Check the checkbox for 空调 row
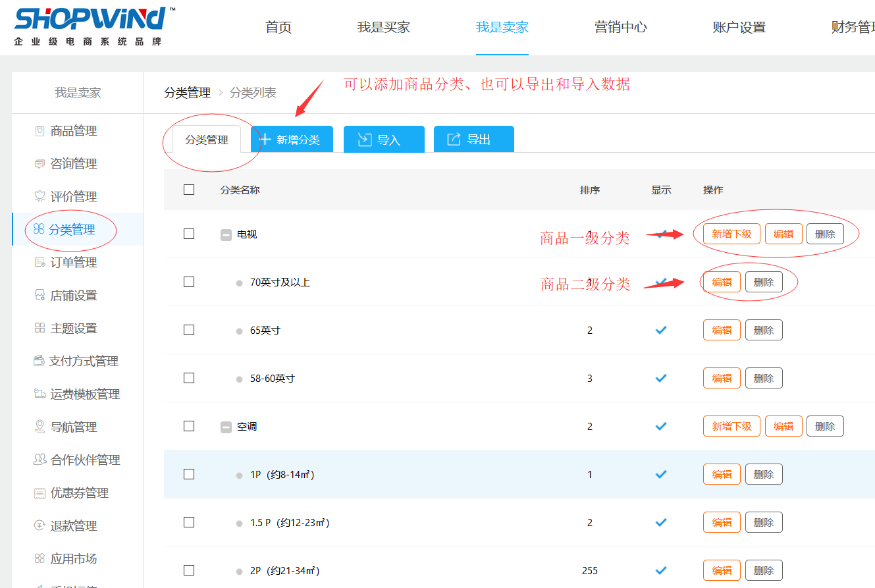The width and height of the screenshot is (875, 588). 189,426
